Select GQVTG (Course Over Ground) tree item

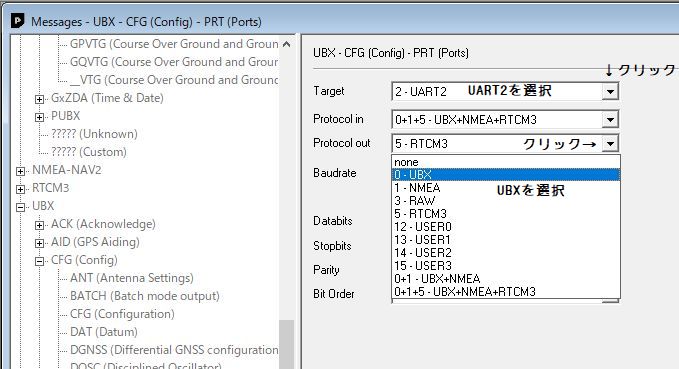point(174,62)
